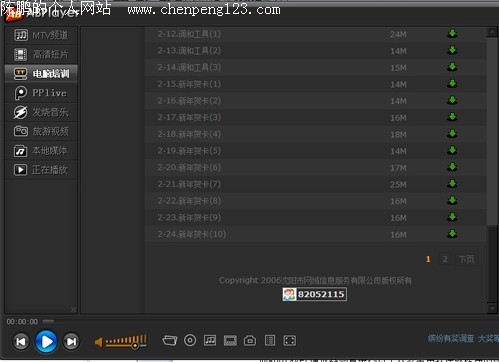Screen dimensions: 499x362
Task: Take a snapshot with the camera icon
Action: tap(250, 341)
